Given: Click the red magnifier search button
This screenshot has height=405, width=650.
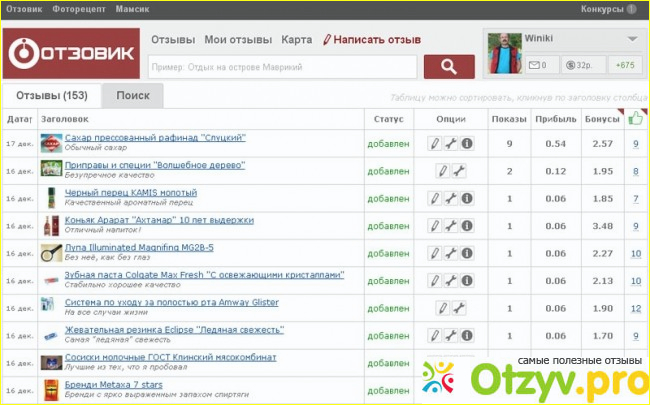Looking at the screenshot, I should [x=448, y=67].
